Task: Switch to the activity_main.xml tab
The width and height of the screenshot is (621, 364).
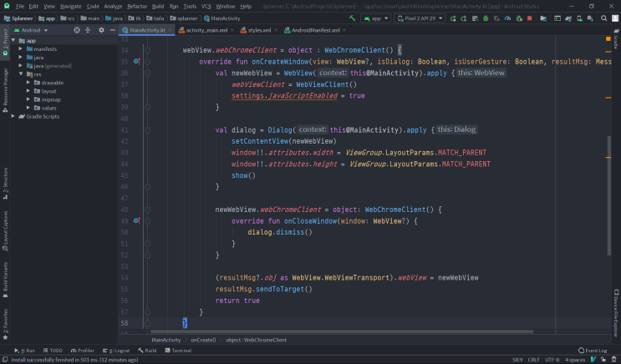Action: [204, 30]
